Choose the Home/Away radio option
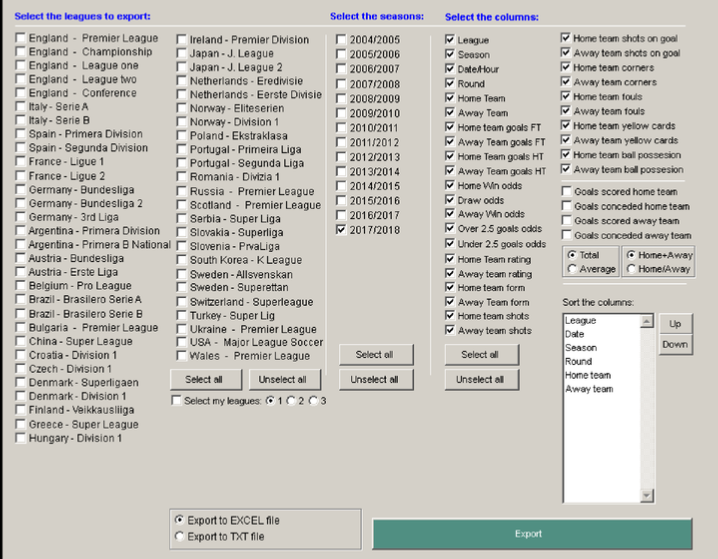 [631, 269]
